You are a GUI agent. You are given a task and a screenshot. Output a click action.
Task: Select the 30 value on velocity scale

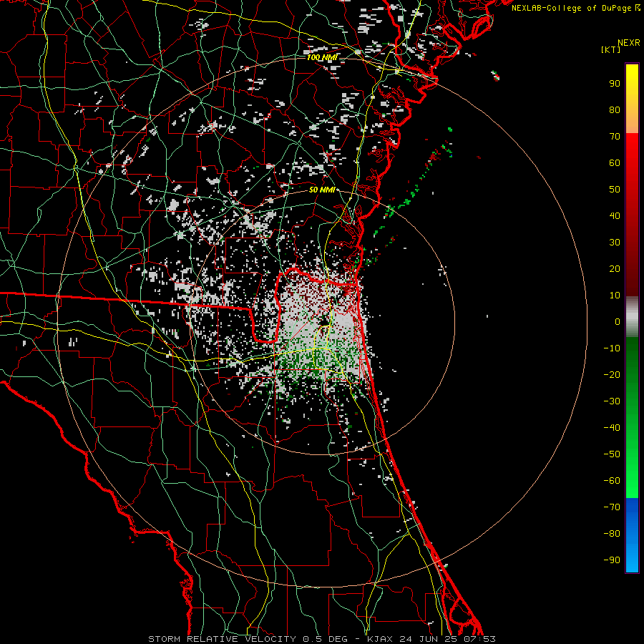pos(615,243)
